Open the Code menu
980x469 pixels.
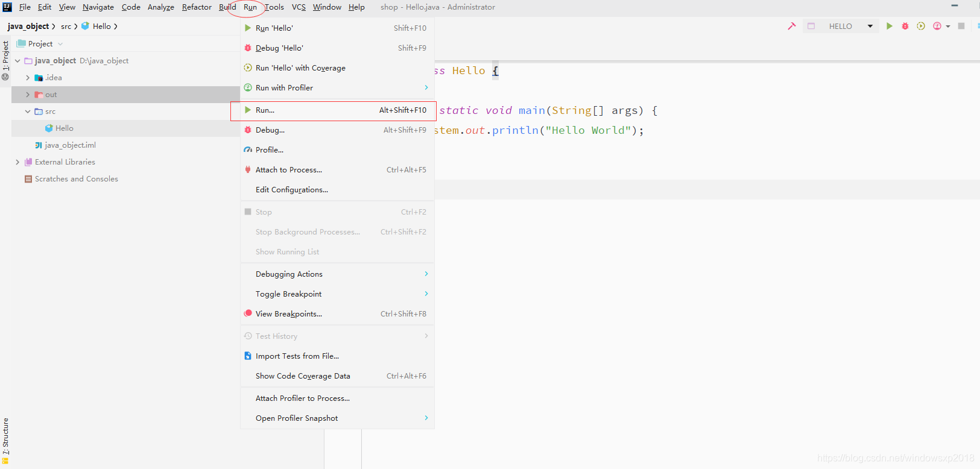pyautogui.click(x=131, y=7)
